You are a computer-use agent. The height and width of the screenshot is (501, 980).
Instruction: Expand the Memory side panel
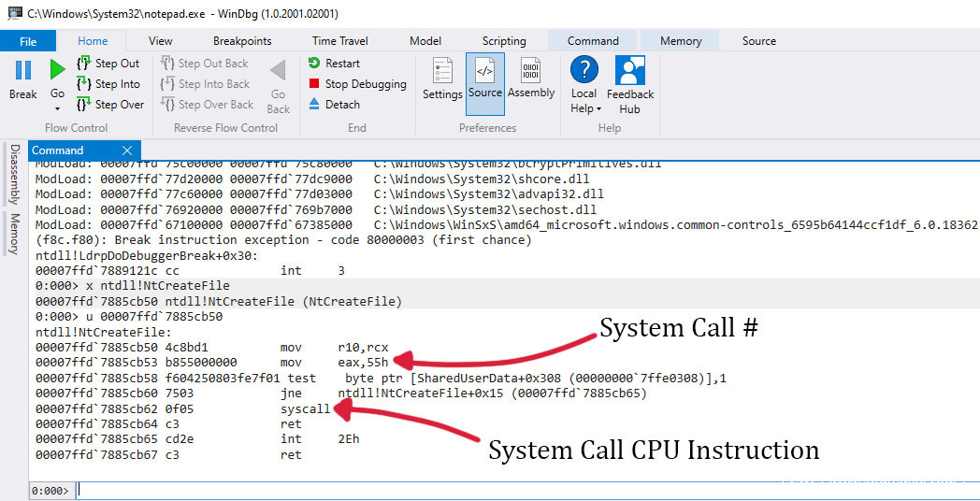click(15, 233)
